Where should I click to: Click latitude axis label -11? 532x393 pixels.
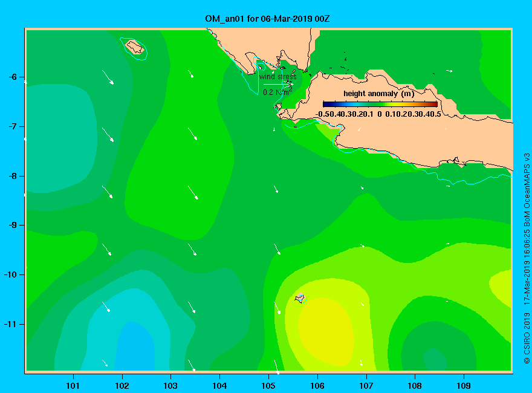point(10,324)
